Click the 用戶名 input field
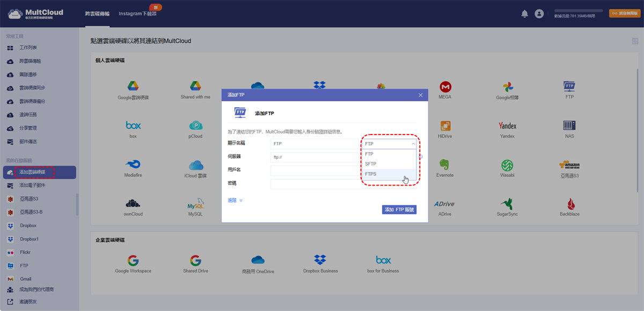Viewport: 644px width, 311px height. [314, 171]
